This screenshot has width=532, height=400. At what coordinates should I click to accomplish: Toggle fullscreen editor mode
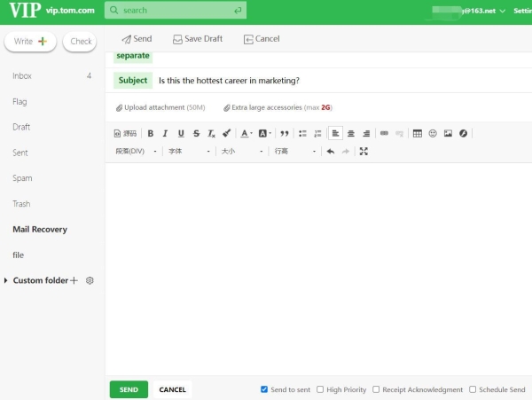[x=364, y=152]
